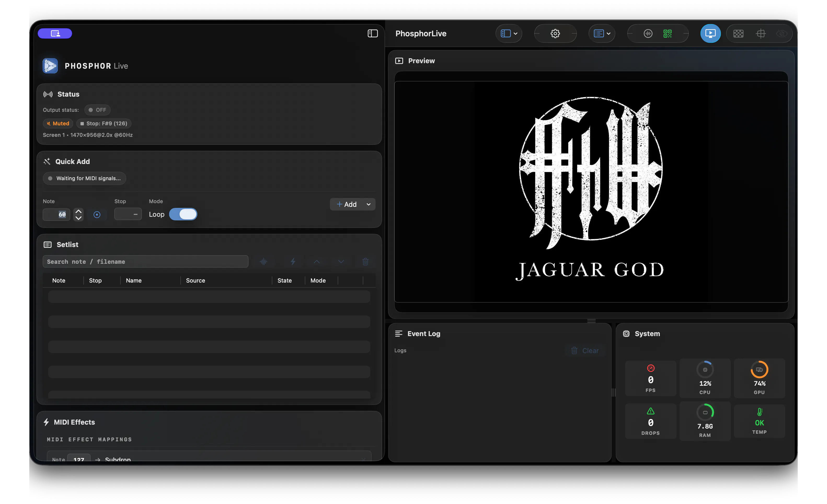Decrease Note value with down stepper arrow
This screenshot has height=504, width=827.
click(x=78, y=218)
